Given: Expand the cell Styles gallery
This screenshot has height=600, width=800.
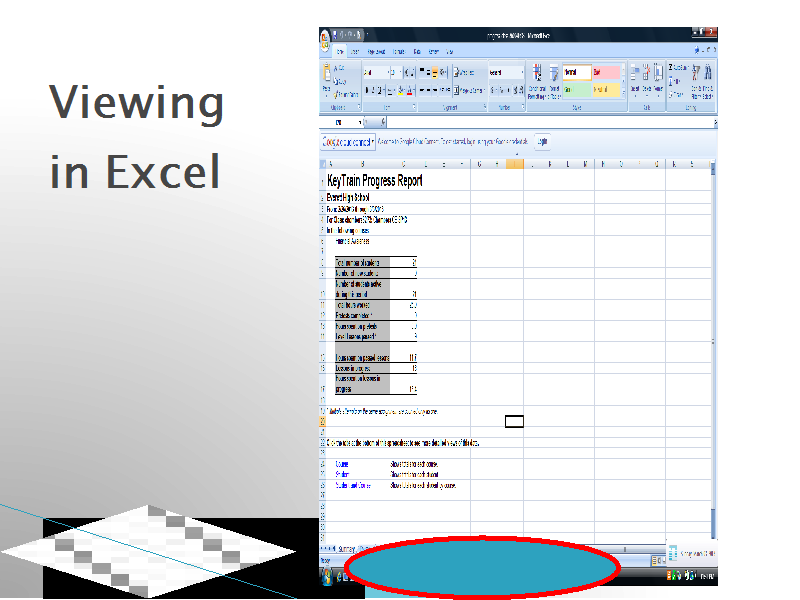Looking at the screenshot, I should [623, 93].
